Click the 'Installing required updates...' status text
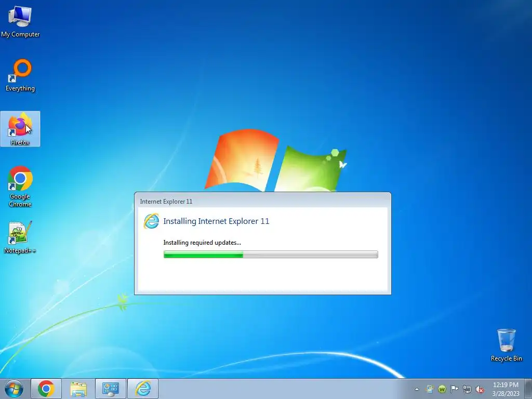The image size is (532, 399). pyautogui.click(x=202, y=243)
